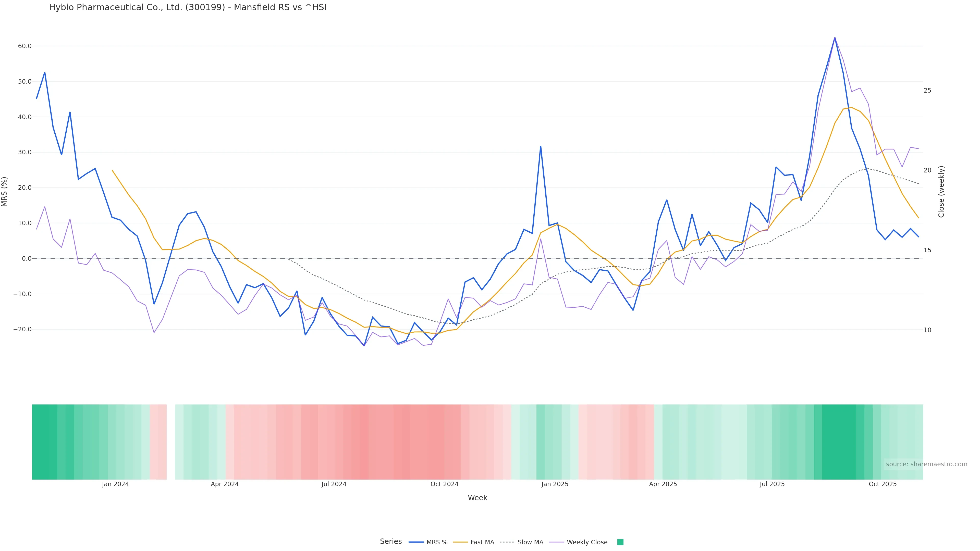Image resolution: width=980 pixels, height=551 pixels.
Task: Click the white gap in the heatmap strip
Action: point(171,442)
